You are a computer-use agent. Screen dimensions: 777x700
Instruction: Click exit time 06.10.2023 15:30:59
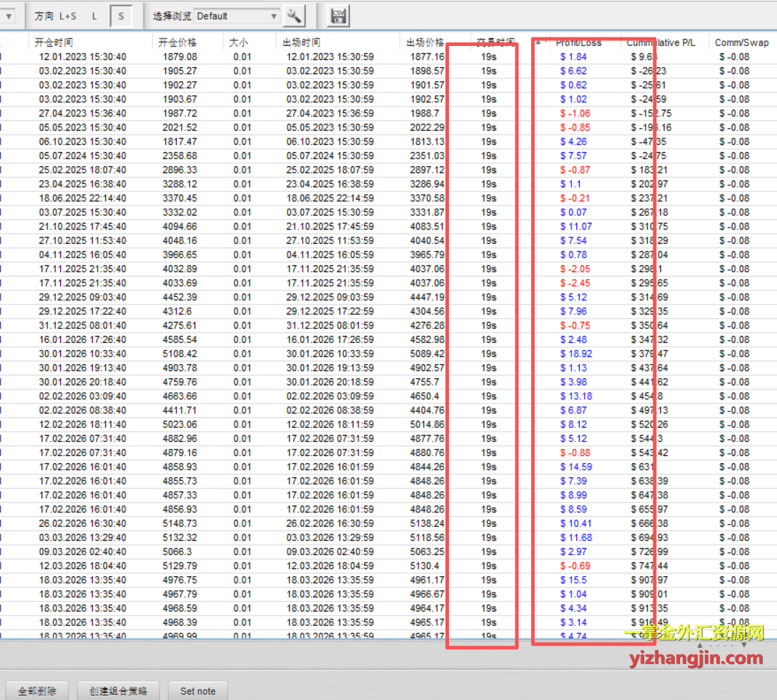click(330, 142)
